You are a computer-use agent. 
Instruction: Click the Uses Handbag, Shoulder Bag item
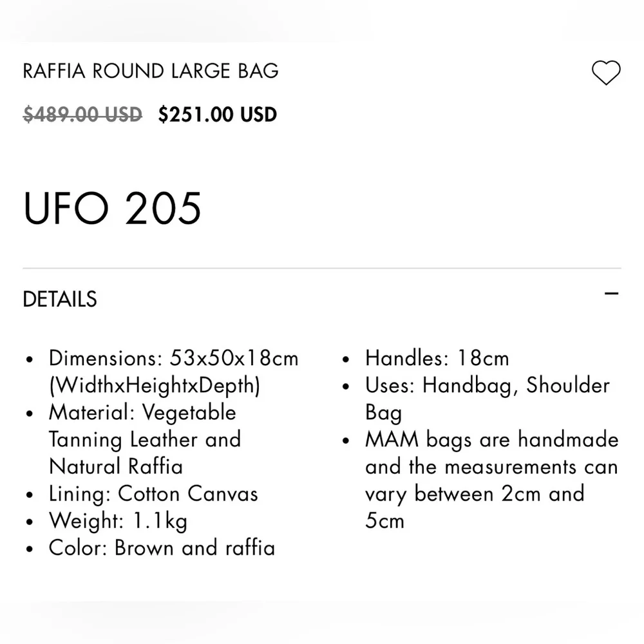tap(488, 399)
